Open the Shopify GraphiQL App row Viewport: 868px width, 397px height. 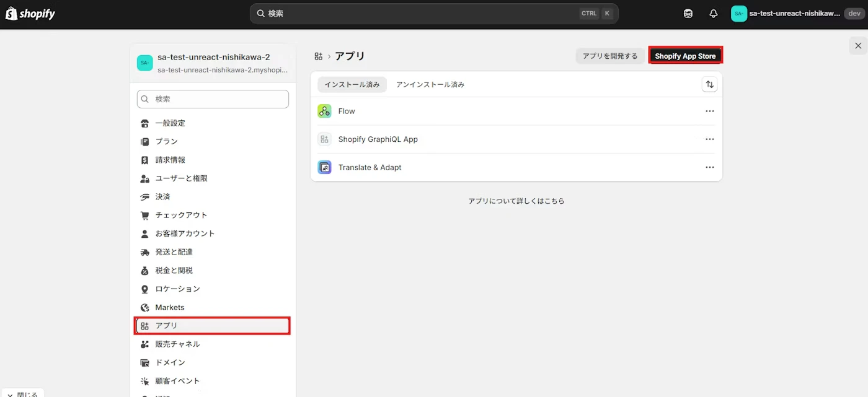pos(516,139)
